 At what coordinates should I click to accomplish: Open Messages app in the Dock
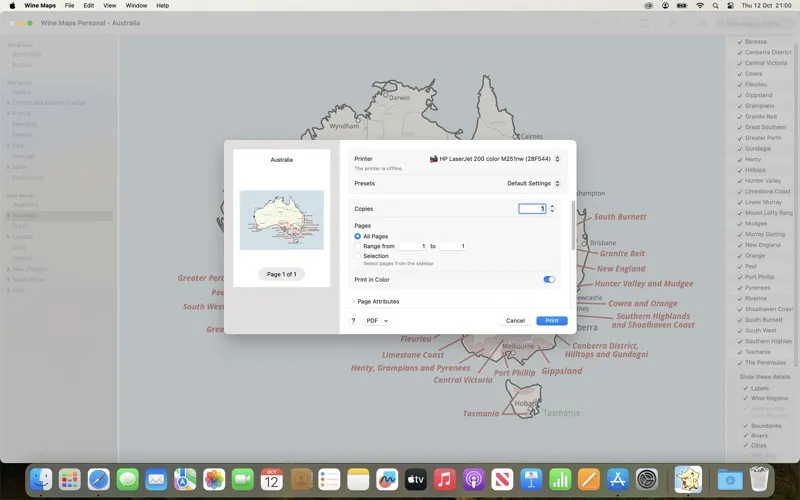coord(128,480)
